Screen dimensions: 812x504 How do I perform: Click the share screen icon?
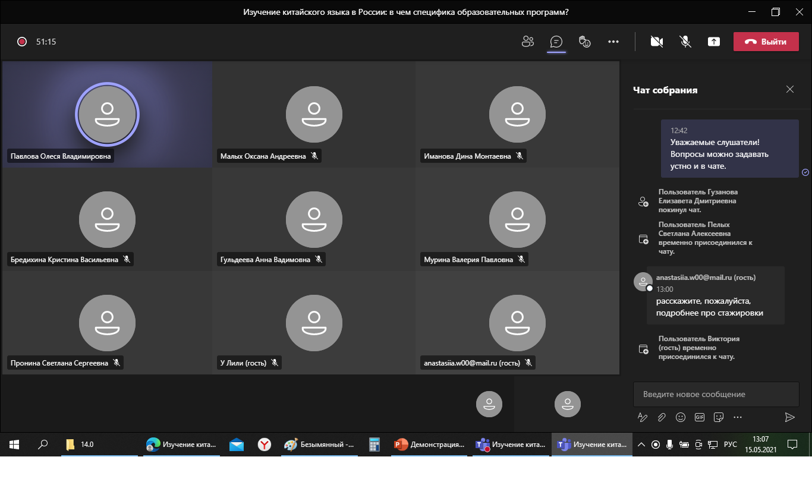[714, 42]
